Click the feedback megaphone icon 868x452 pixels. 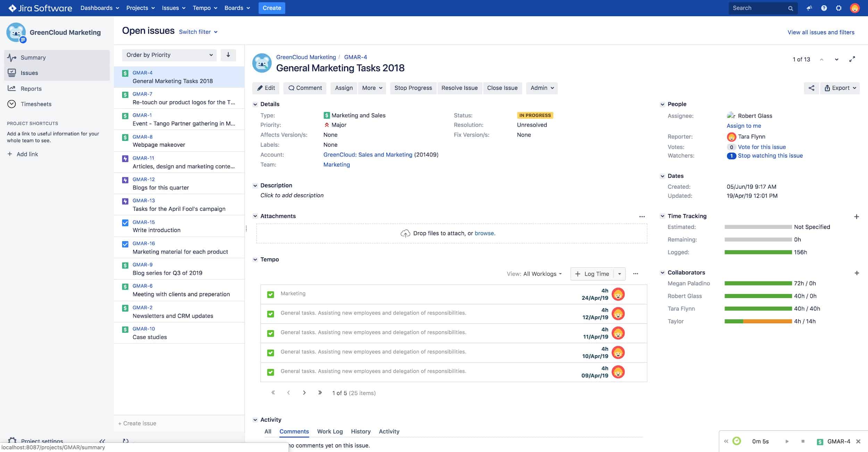point(809,8)
